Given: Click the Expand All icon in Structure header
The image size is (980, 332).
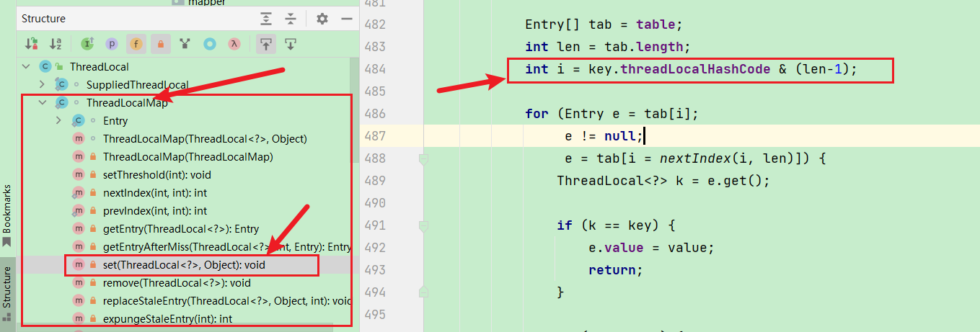Looking at the screenshot, I should 267,19.
